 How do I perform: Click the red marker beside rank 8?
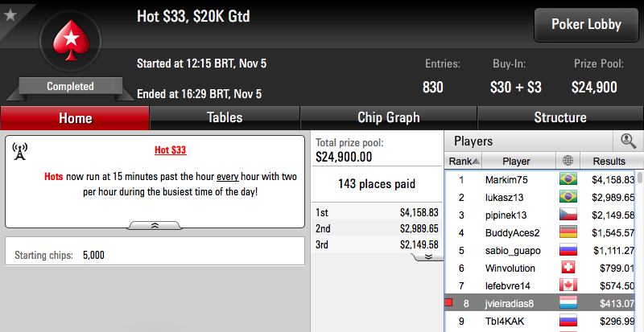[449, 302]
